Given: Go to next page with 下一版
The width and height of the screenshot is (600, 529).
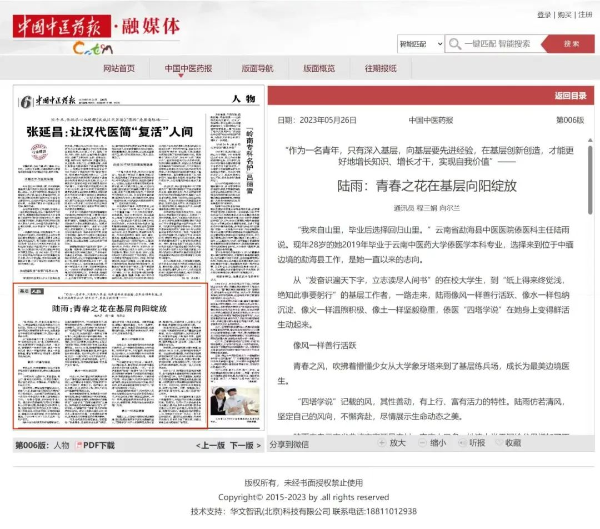Looking at the screenshot, I should [x=247, y=445].
